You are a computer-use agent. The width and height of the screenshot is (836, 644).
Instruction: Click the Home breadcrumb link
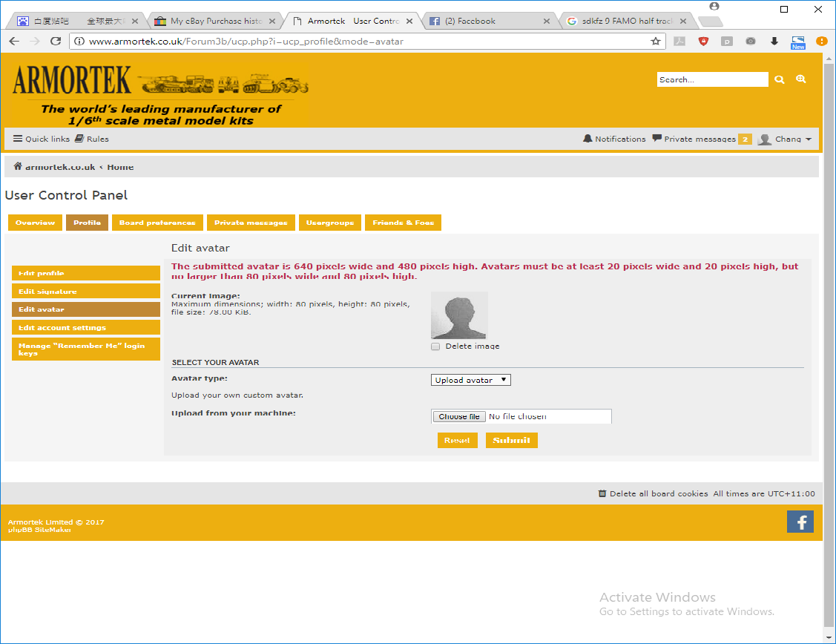tap(120, 167)
